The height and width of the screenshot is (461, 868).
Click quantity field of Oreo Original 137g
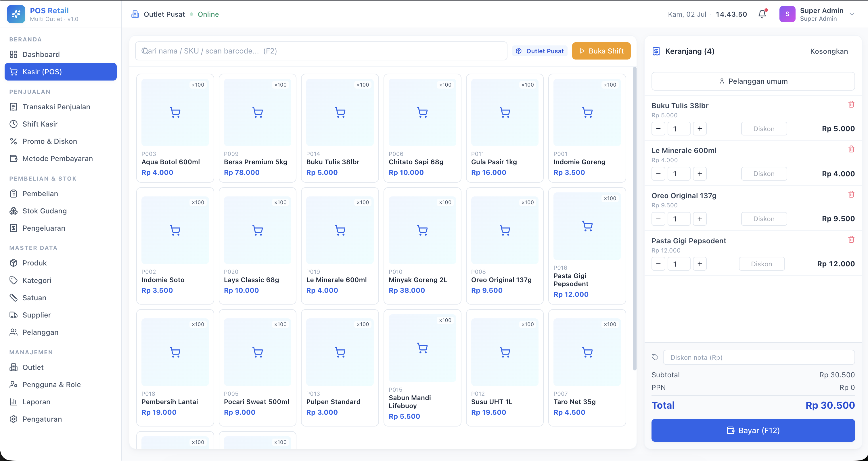tap(679, 219)
